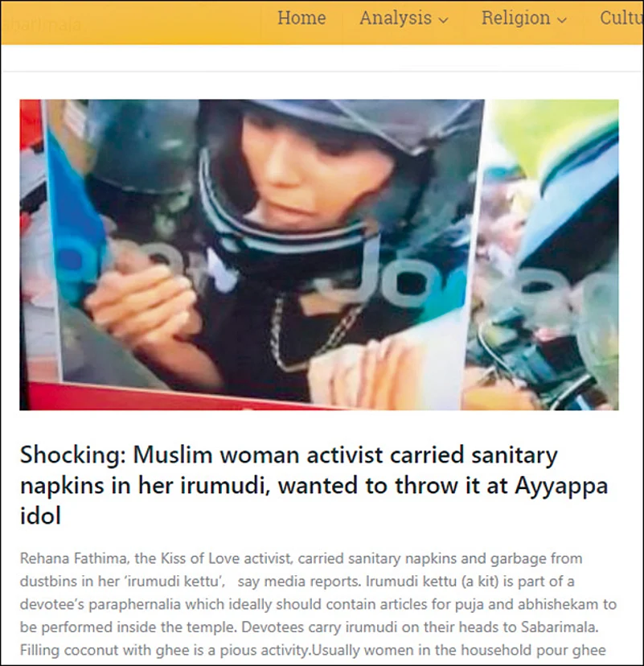Expand the chevron beside Religion
Screen dimensions: 644x666
coord(562,20)
